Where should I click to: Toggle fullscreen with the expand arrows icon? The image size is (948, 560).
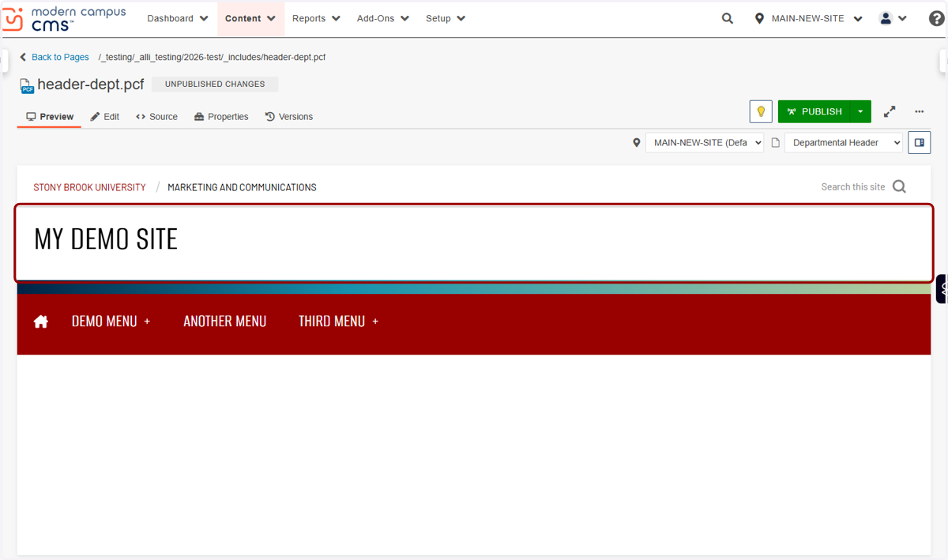click(x=890, y=111)
